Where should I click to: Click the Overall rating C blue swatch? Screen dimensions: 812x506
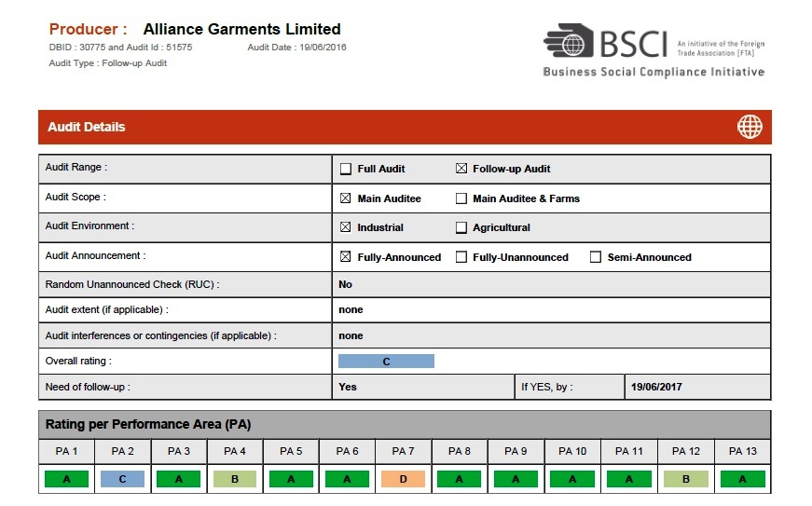(386, 362)
